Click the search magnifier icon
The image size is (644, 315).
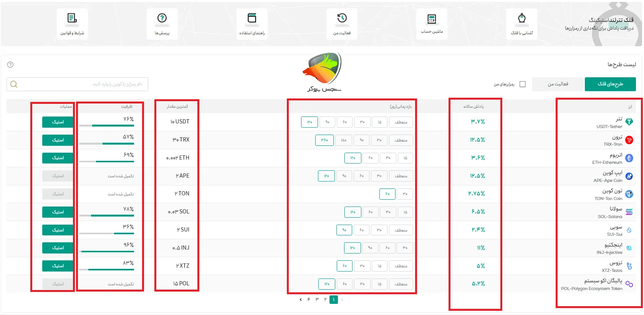pos(14,84)
